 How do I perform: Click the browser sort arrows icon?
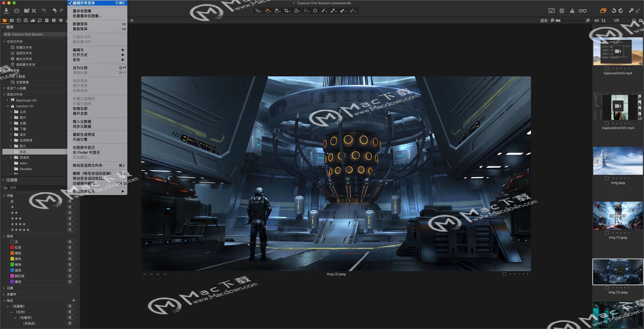[603, 21]
